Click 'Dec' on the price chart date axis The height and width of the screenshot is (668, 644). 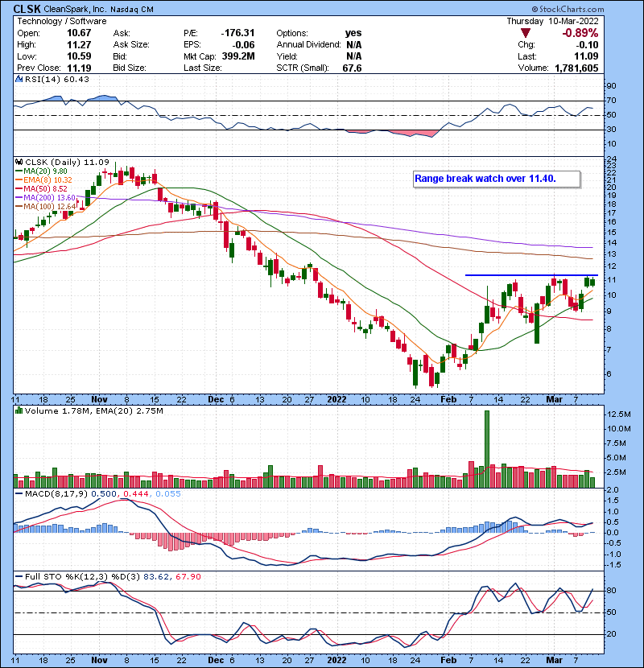[216, 400]
